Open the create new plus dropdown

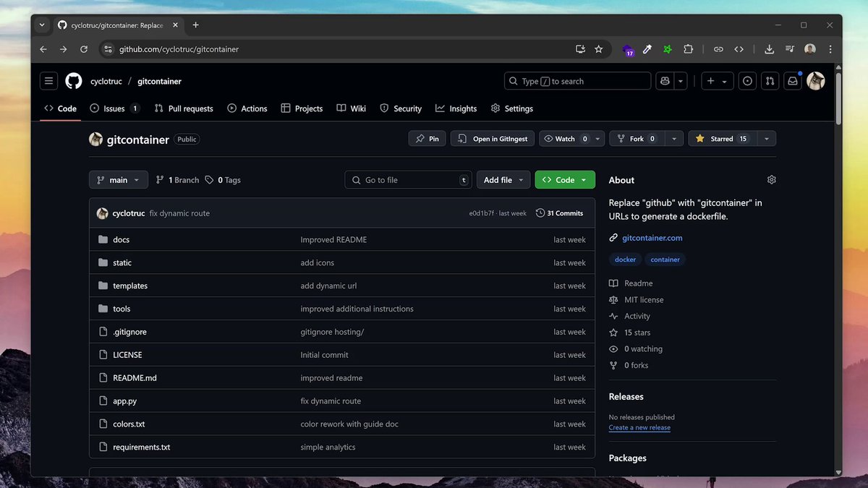(x=718, y=81)
